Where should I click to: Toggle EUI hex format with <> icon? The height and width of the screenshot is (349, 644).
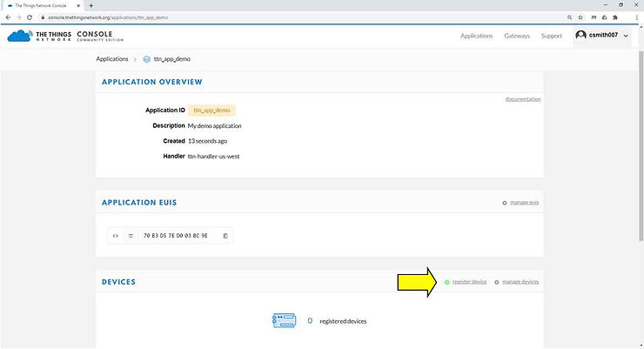[x=116, y=236]
